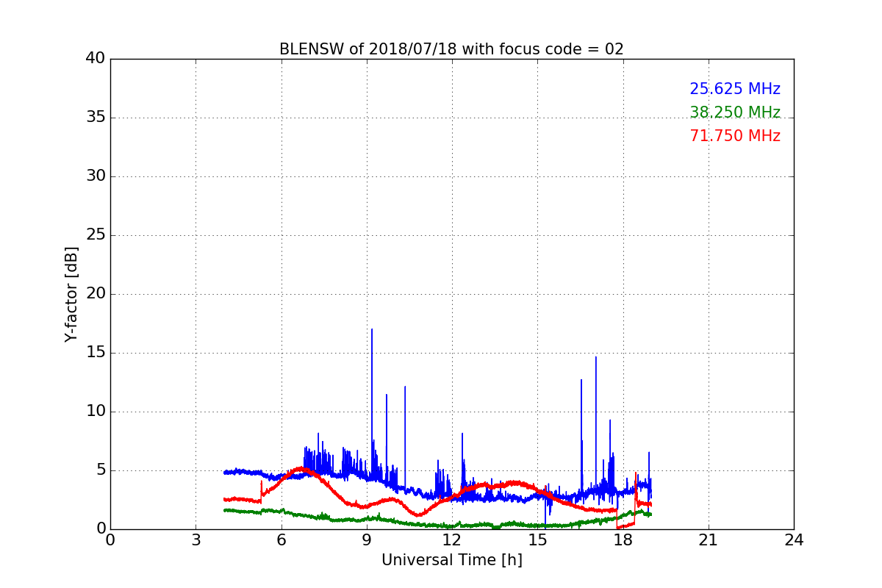Click the x-axis tick label "6"
This screenshot has height=588, width=882.
[281, 540]
